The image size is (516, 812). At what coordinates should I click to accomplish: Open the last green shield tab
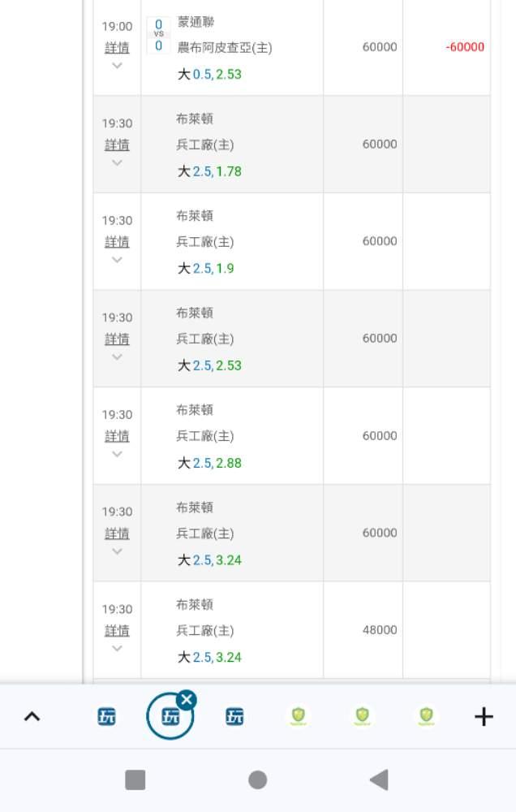(x=426, y=716)
